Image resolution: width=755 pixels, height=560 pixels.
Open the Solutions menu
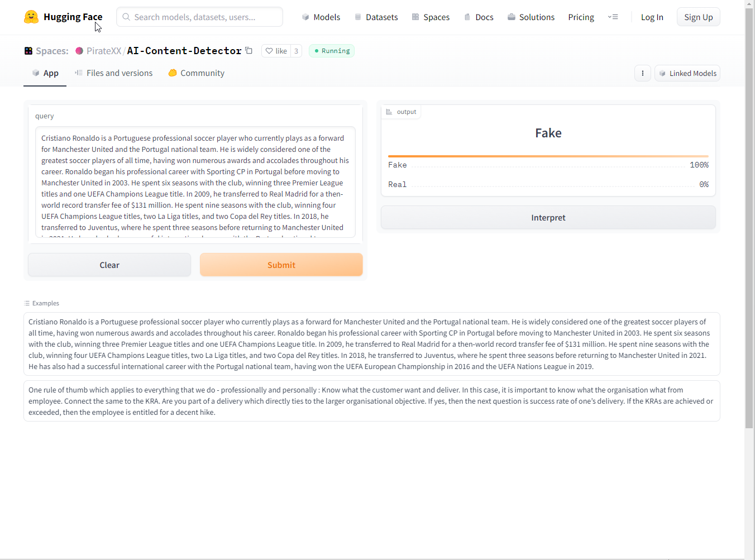[531, 17]
